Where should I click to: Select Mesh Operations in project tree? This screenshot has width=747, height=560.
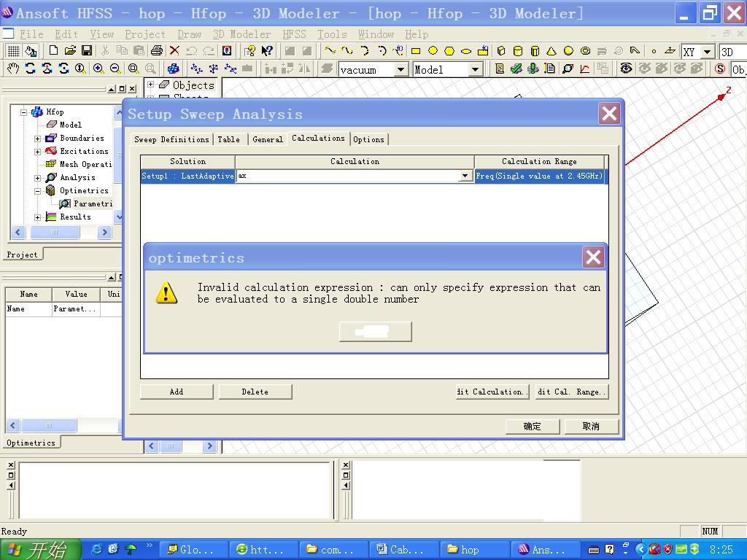click(79, 164)
